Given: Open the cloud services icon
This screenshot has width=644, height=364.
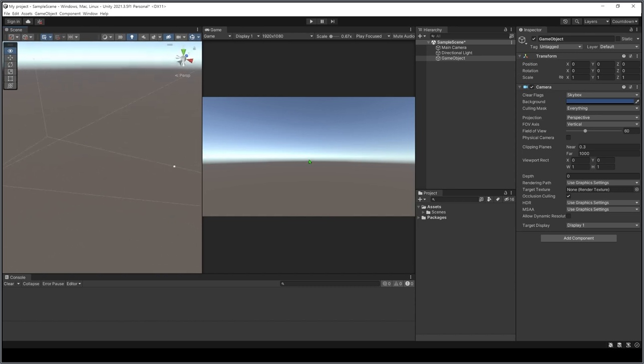Looking at the screenshot, I should [x=28, y=21].
